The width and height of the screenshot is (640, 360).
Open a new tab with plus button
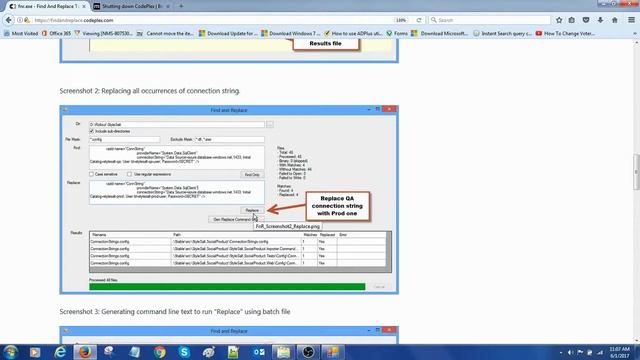point(181,6)
